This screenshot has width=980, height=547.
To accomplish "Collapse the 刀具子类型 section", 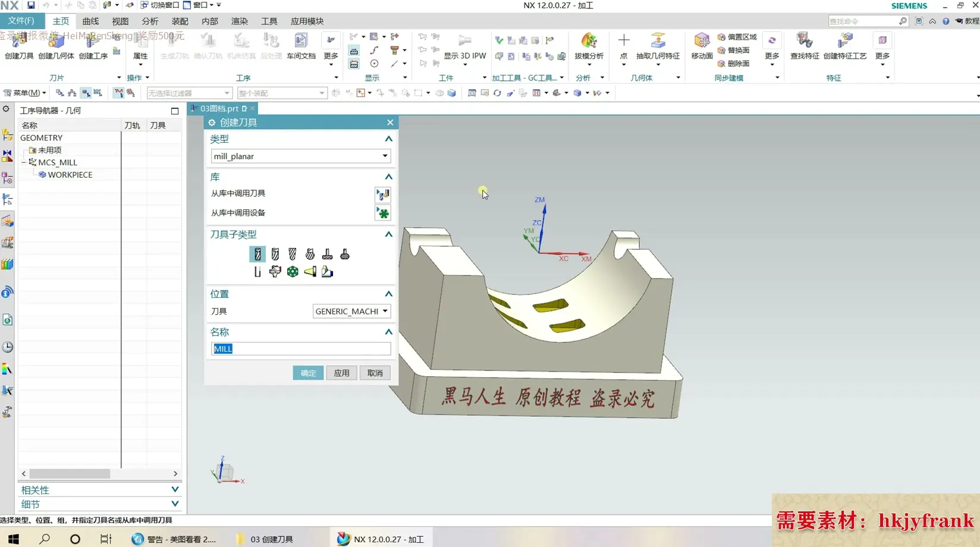I will (x=388, y=234).
